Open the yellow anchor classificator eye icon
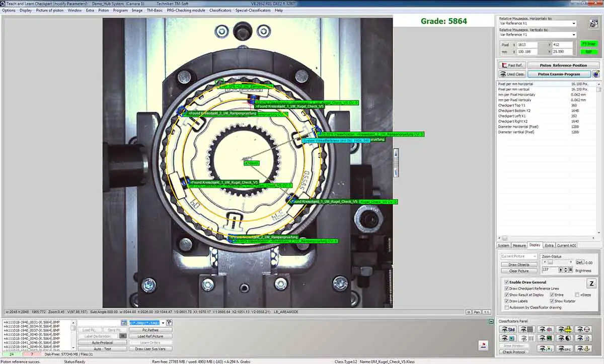This screenshot has width=604, height=364. point(583,348)
